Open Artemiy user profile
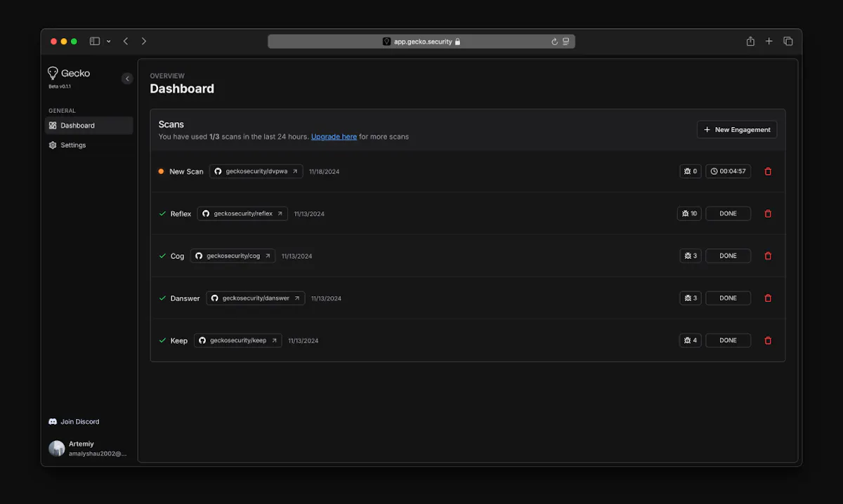 point(89,449)
